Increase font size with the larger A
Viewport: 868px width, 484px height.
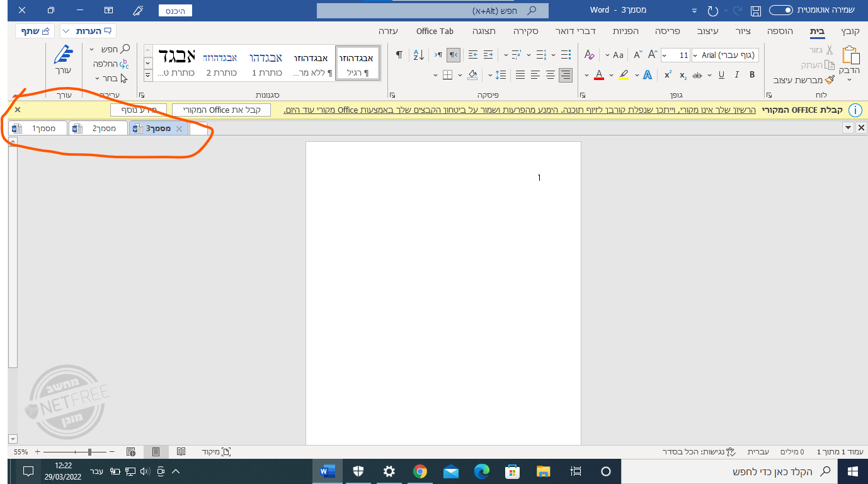pyautogui.click(x=653, y=55)
